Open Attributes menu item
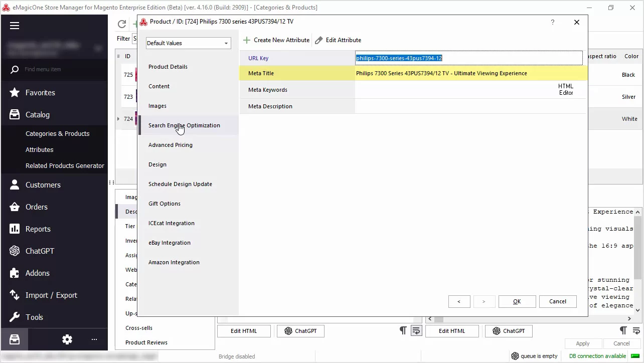The height and width of the screenshot is (363, 644). [x=40, y=149]
